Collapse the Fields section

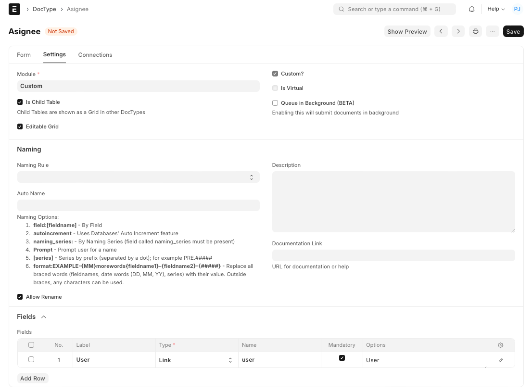click(44, 316)
